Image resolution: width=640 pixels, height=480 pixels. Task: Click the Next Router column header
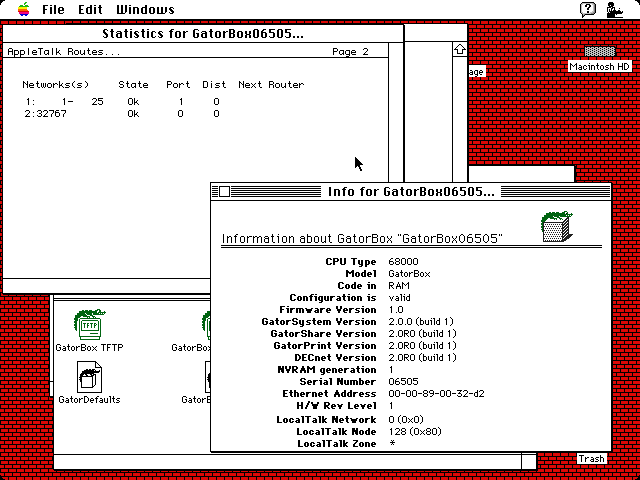(271, 85)
